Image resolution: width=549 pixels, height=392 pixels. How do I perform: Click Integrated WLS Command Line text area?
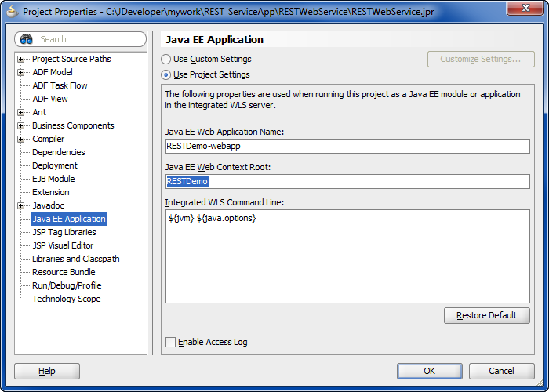coord(347,256)
